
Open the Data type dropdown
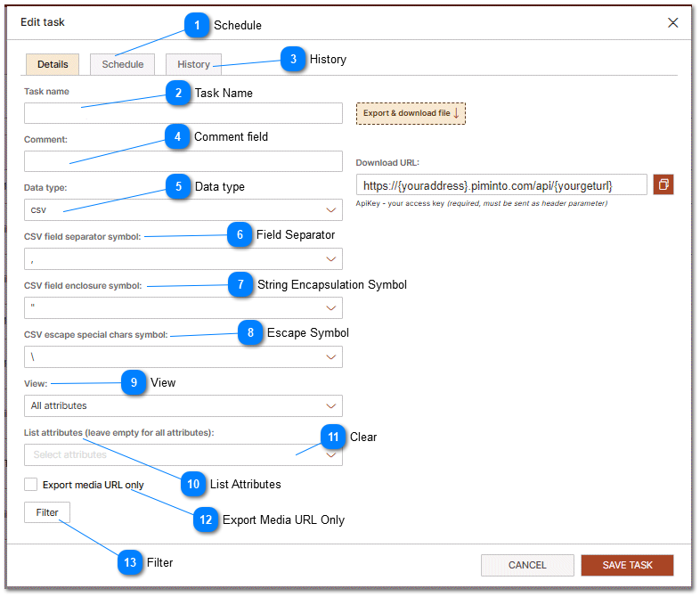tap(183, 210)
